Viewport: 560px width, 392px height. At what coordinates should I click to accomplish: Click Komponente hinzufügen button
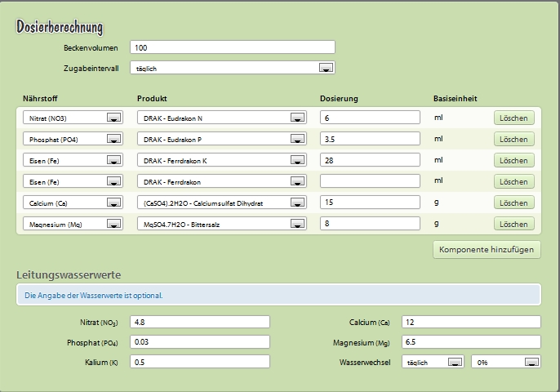[x=487, y=249]
